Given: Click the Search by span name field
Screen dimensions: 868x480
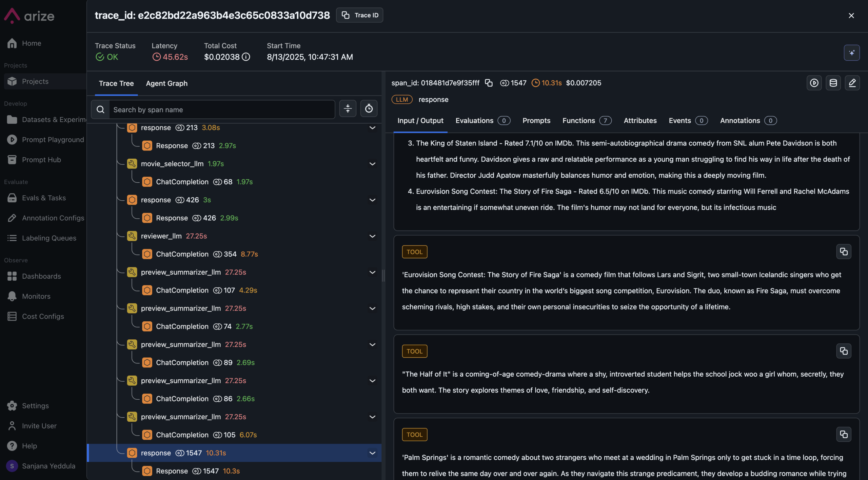Looking at the screenshot, I should click(222, 109).
